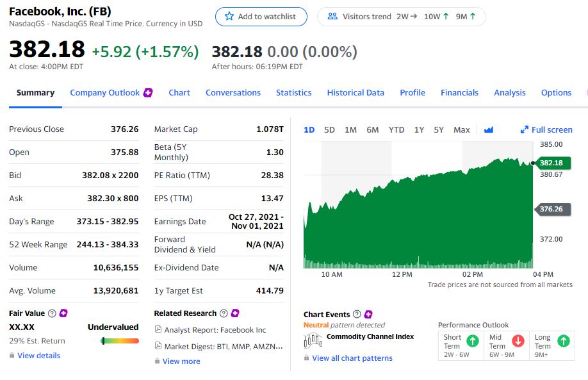Open the Fair Value help question icon
Image resolution: width=588 pixels, height=380 pixels.
[x=52, y=313]
